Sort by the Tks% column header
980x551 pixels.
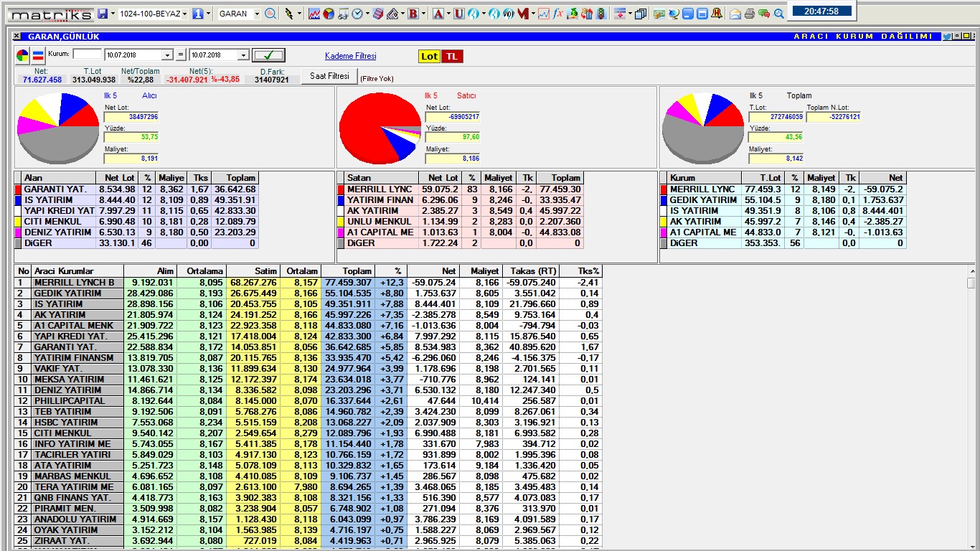580,271
